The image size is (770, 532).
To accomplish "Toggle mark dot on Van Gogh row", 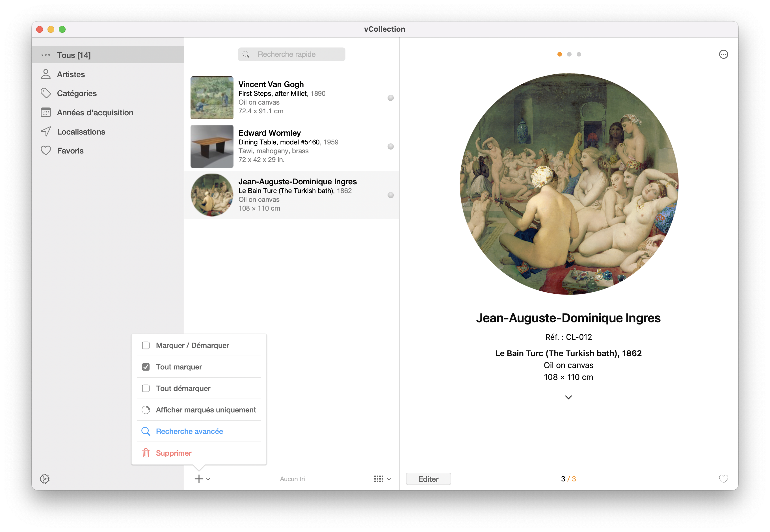I will [x=391, y=98].
